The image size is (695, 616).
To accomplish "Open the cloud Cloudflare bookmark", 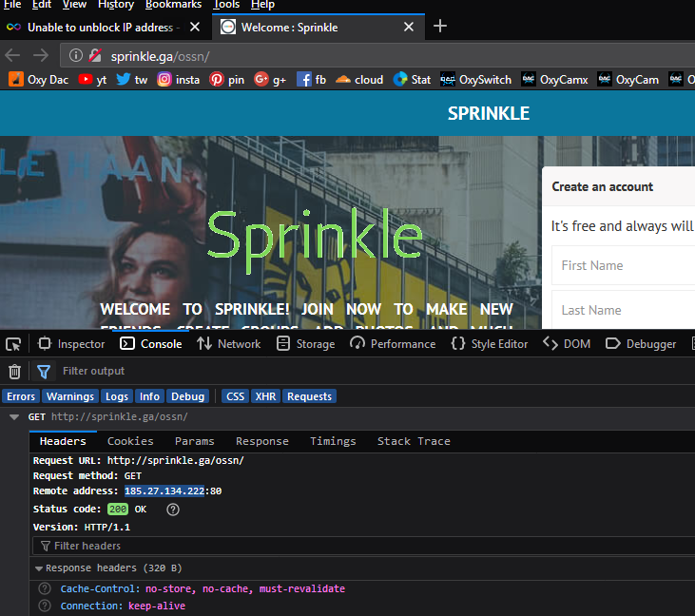I will pos(359,80).
